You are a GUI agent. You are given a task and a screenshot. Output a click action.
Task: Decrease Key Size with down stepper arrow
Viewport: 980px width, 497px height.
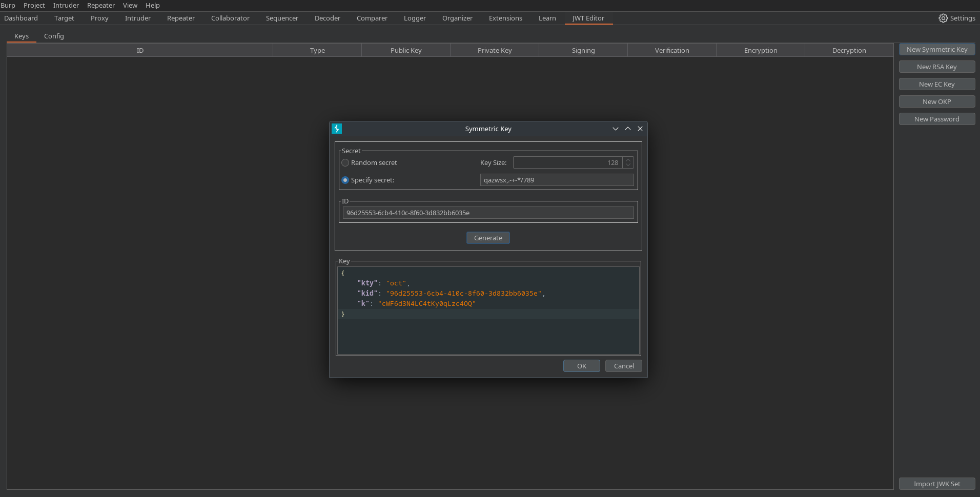pos(628,165)
